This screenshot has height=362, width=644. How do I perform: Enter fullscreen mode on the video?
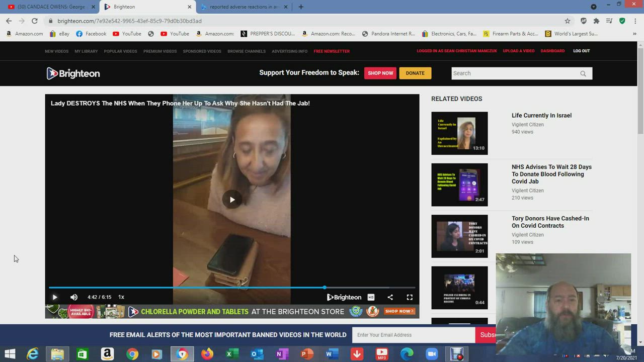[410, 297]
